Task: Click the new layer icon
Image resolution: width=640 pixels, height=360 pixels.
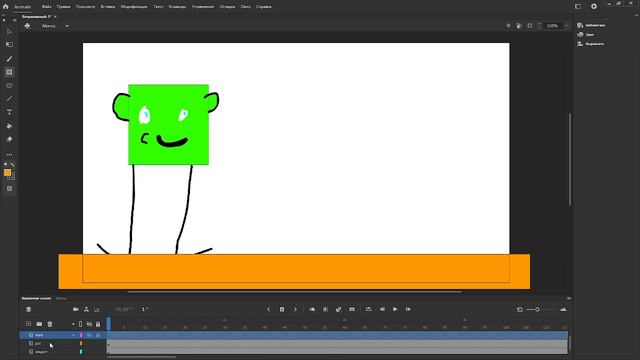Action: pyautogui.click(x=28, y=324)
